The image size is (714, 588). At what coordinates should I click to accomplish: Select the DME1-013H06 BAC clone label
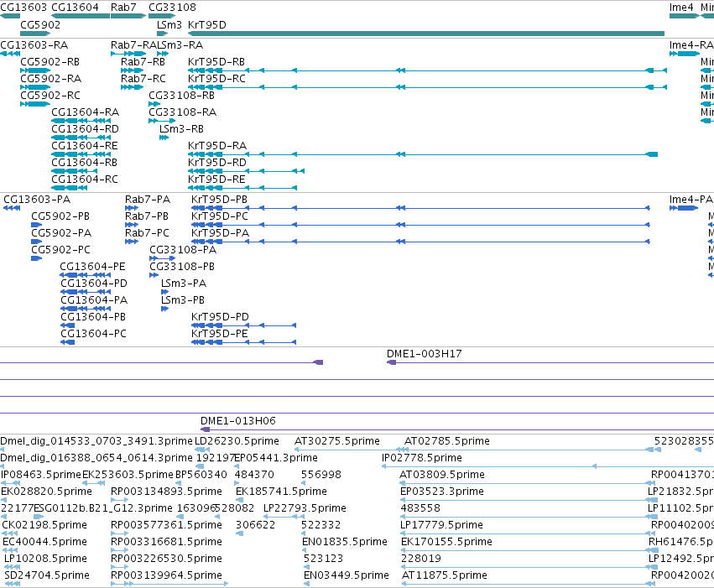pyautogui.click(x=238, y=421)
